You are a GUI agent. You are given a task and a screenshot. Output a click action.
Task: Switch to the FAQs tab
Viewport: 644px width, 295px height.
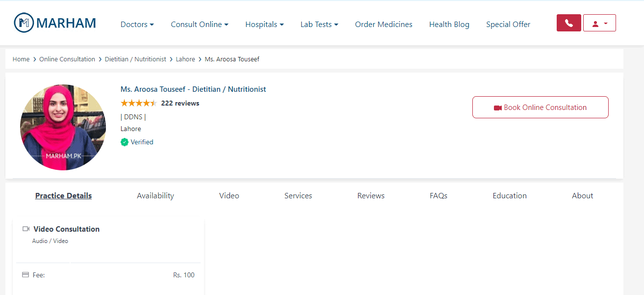point(438,195)
